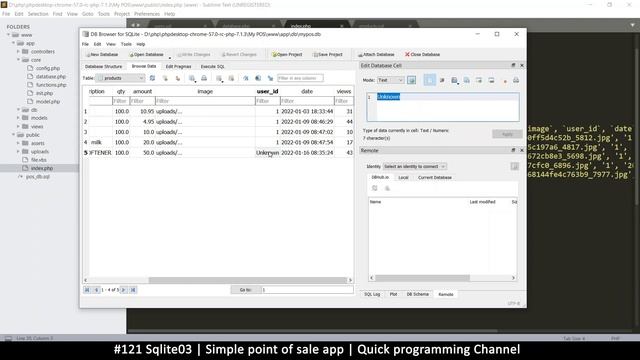Viewport: 640px width, 360px height.
Task: Switch to Execute SQL tab
Action: [213, 66]
